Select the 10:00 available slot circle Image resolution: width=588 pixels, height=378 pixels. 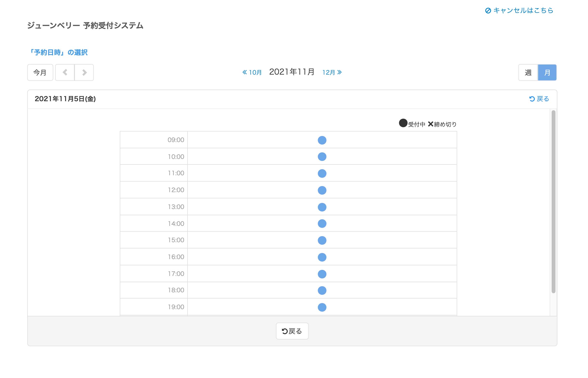(x=322, y=156)
